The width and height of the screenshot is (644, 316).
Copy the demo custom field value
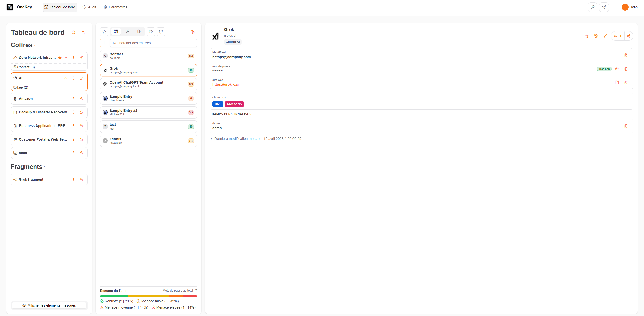point(626,126)
